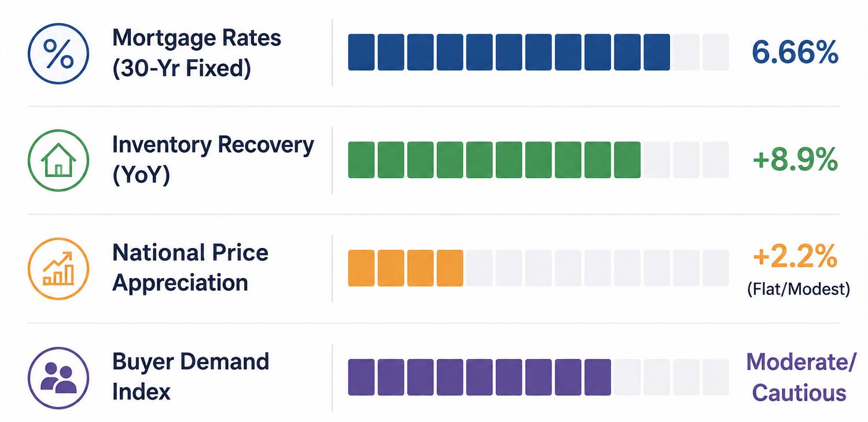This screenshot has height=422, width=868.
Task: Click the +8.9% inventory value
Action: [795, 160]
